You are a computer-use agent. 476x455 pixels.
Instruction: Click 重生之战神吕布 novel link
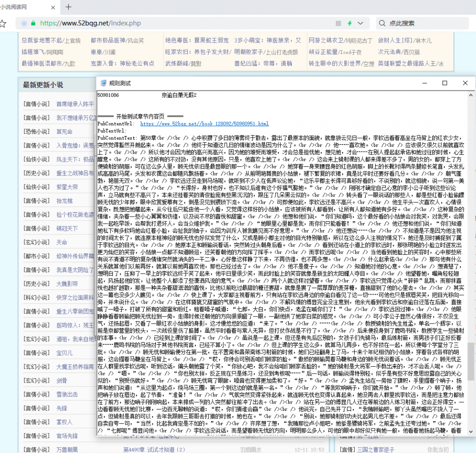point(75,173)
